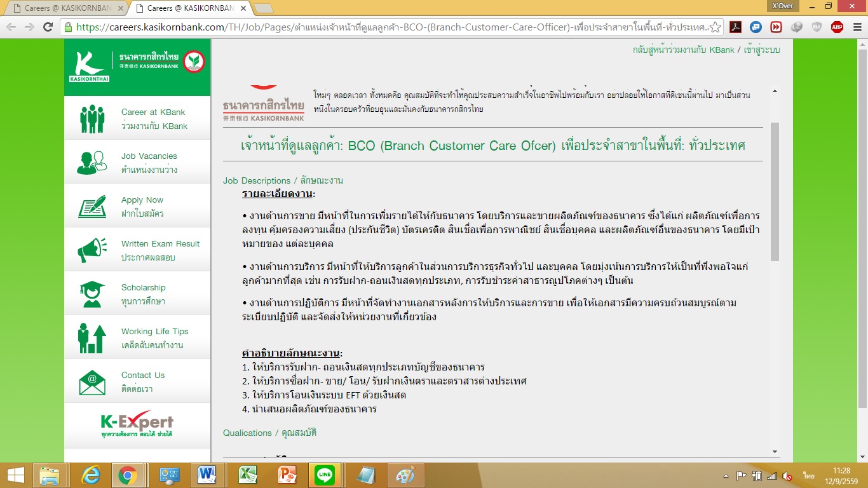Viewport: 868px width, 488px height.
Task: Show hidden tray icons arrow
Action: (x=726, y=476)
